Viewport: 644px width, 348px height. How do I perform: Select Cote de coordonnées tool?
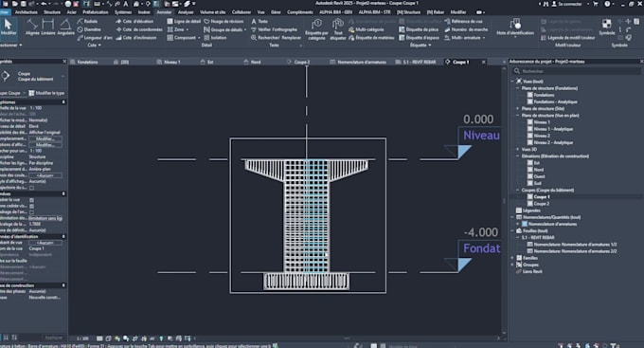click(139, 29)
